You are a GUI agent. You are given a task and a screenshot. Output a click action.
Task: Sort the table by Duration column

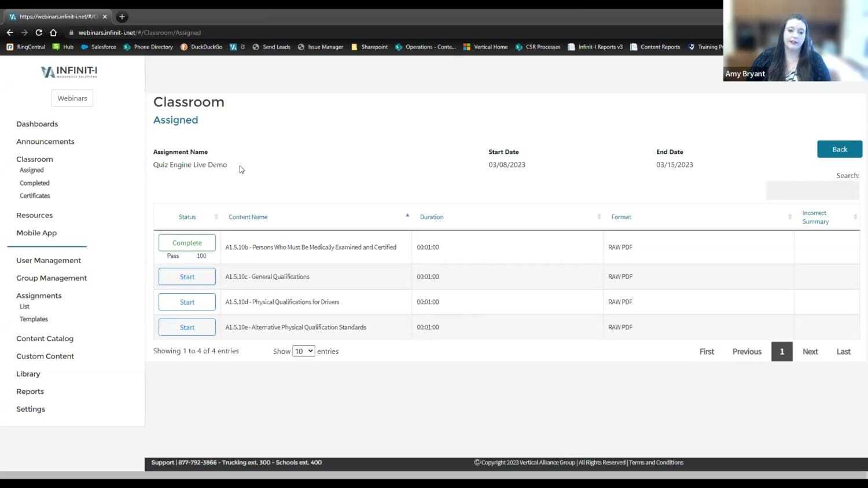tap(432, 217)
